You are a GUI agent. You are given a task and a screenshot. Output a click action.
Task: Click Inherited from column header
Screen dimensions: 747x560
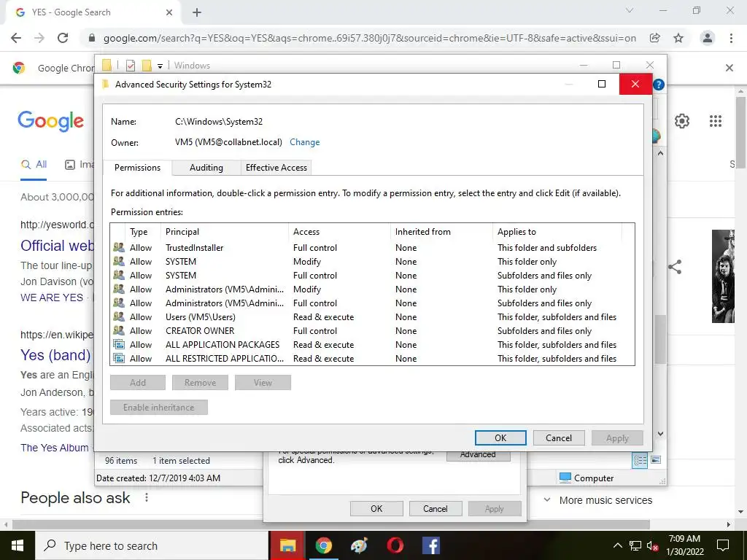441,232
